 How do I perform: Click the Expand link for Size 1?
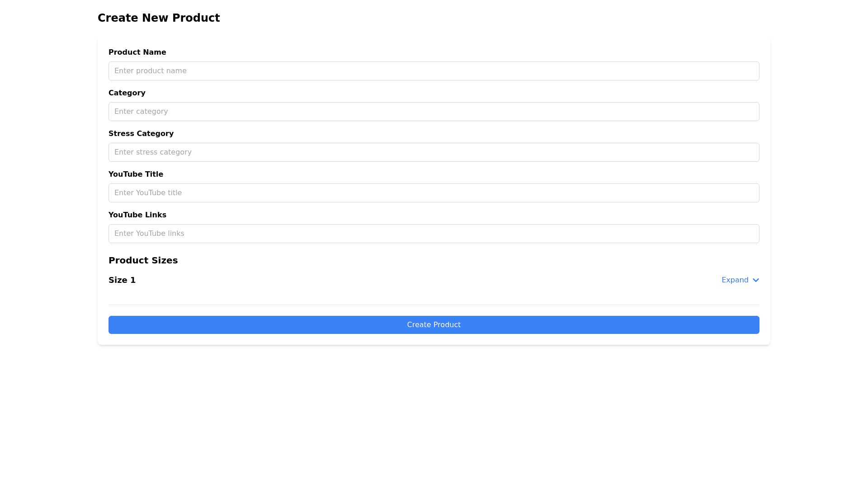(735, 280)
